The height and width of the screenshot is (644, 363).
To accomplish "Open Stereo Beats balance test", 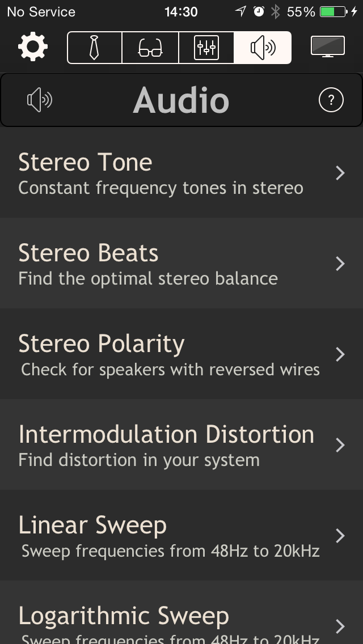I will point(181,263).
